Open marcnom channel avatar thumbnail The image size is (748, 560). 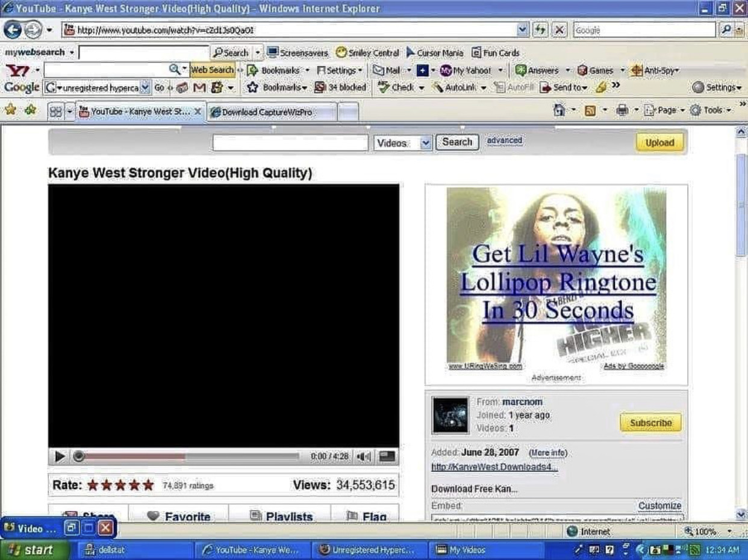click(450, 415)
